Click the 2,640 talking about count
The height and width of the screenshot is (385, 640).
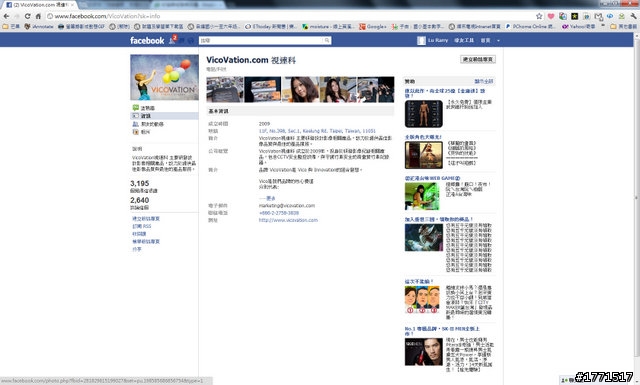point(140,200)
